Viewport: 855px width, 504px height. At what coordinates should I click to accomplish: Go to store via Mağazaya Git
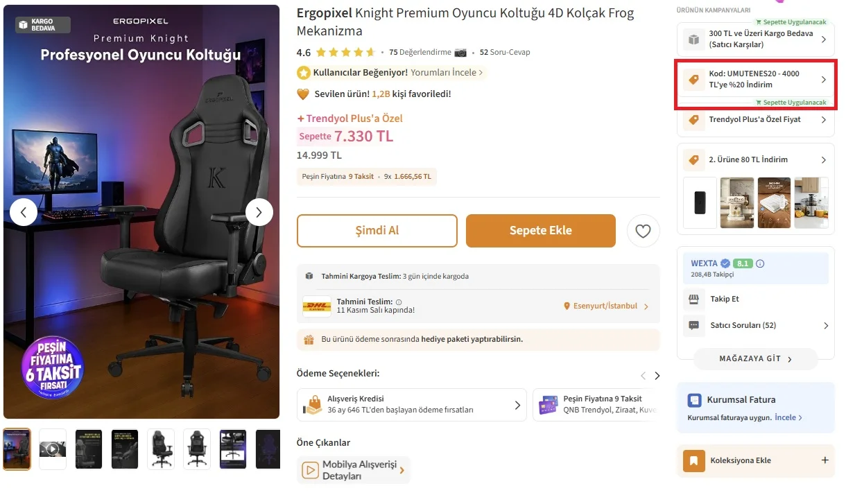[755, 359]
